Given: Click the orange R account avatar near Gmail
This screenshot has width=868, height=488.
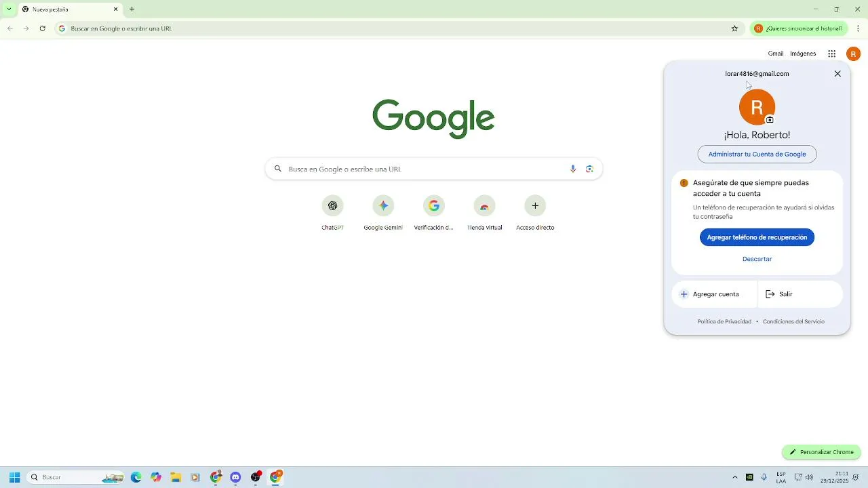Looking at the screenshot, I should coord(853,54).
